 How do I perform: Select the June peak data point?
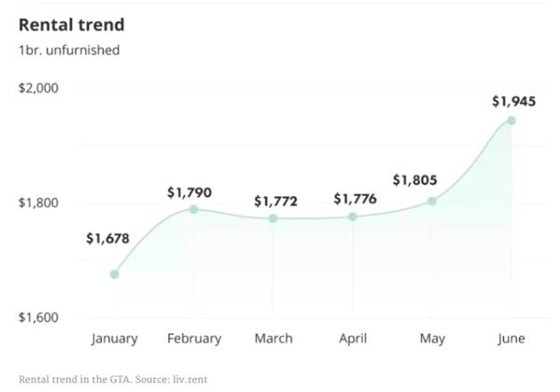coord(511,120)
